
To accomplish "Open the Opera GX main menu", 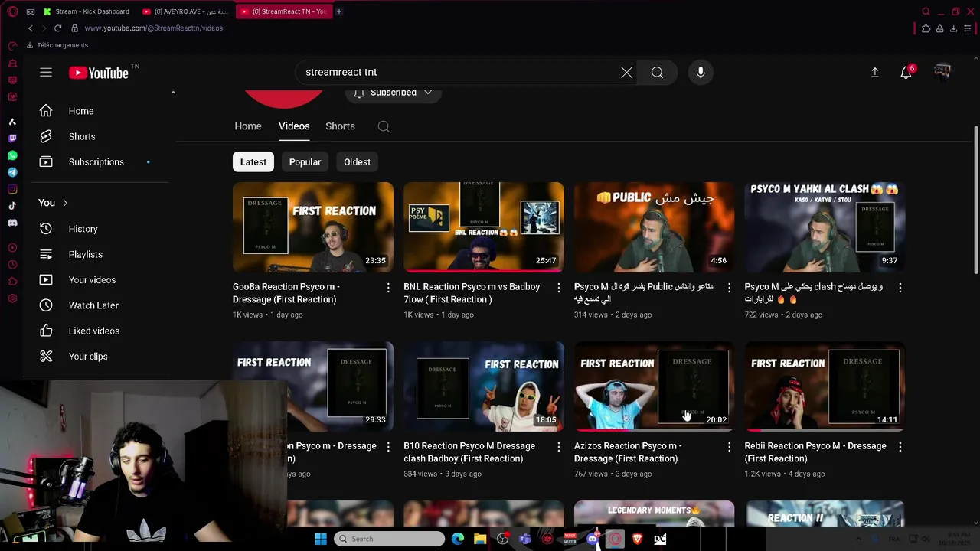I will 12,11.
